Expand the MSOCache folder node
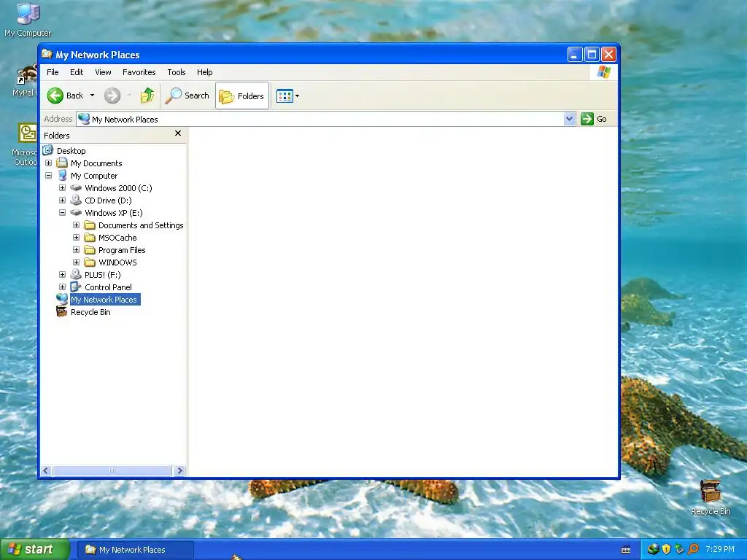Image resolution: width=747 pixels, height=560 pixels. point(76,238)
